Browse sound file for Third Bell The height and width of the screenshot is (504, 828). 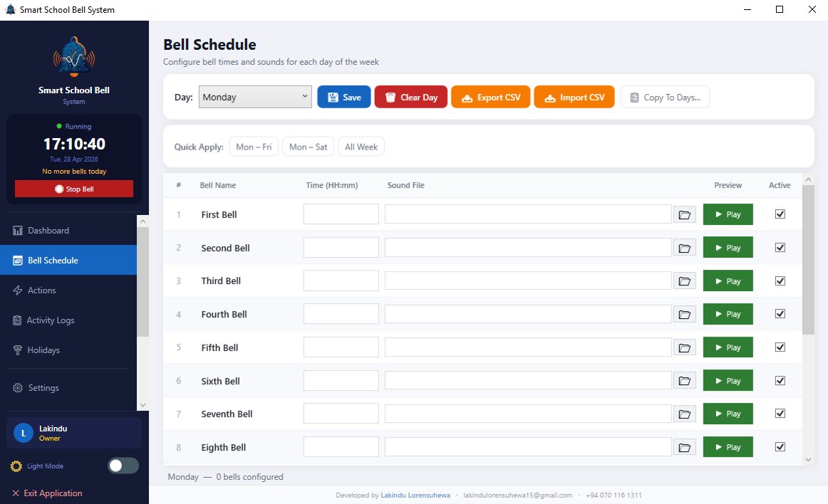pos(684,281)
